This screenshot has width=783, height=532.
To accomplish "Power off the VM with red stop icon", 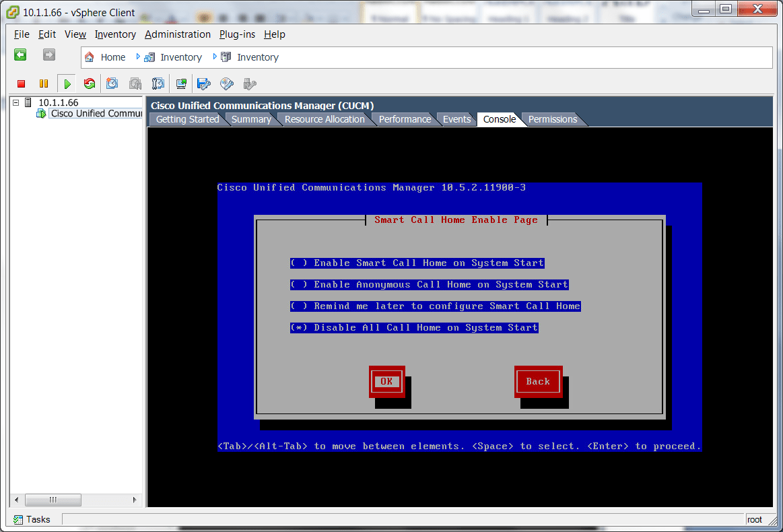I will coord(21,84).
